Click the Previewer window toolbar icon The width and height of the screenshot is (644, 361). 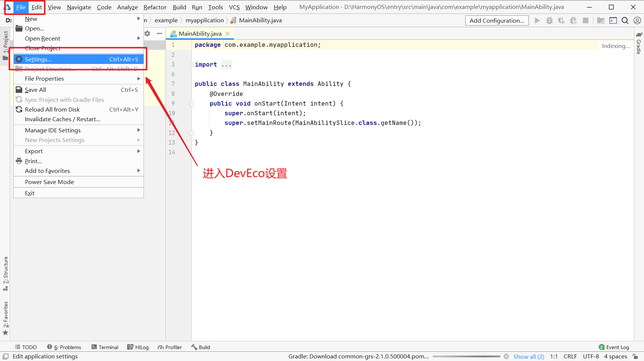coord(613,20)
